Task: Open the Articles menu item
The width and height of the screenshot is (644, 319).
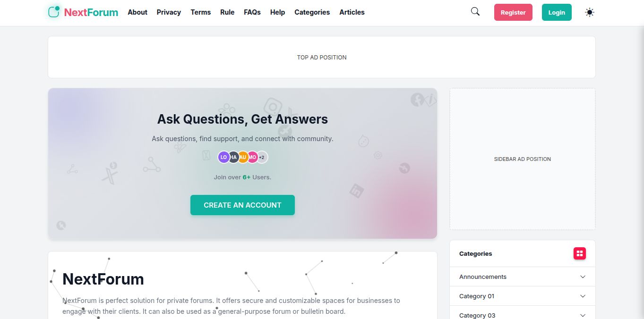Action: pos(352,12)
